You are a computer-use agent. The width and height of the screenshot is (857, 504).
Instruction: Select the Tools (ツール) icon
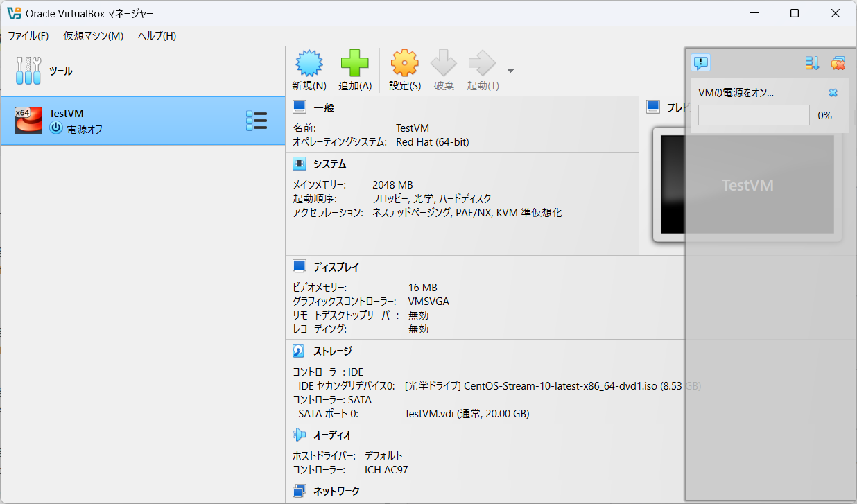click(x=28, y=71)
